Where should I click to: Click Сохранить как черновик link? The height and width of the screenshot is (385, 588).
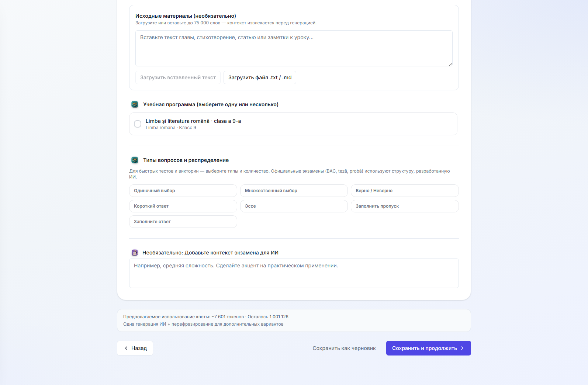[x=344, y=348]
